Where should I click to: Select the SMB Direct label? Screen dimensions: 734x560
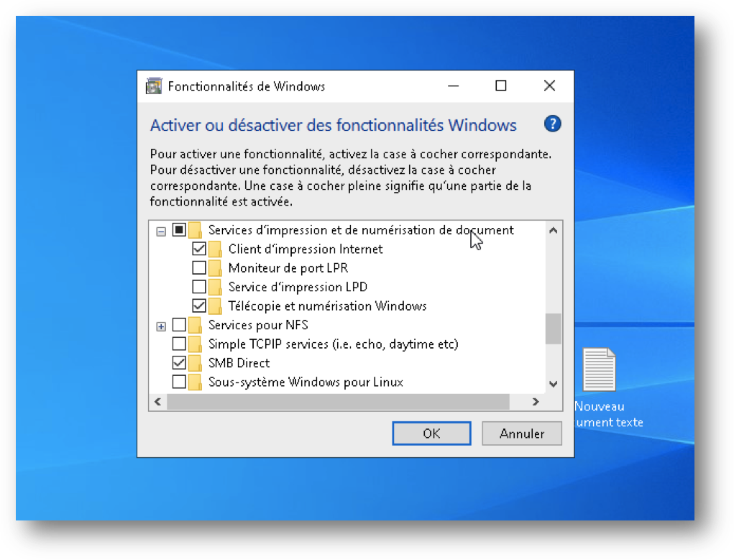click(x=239, y=362)
